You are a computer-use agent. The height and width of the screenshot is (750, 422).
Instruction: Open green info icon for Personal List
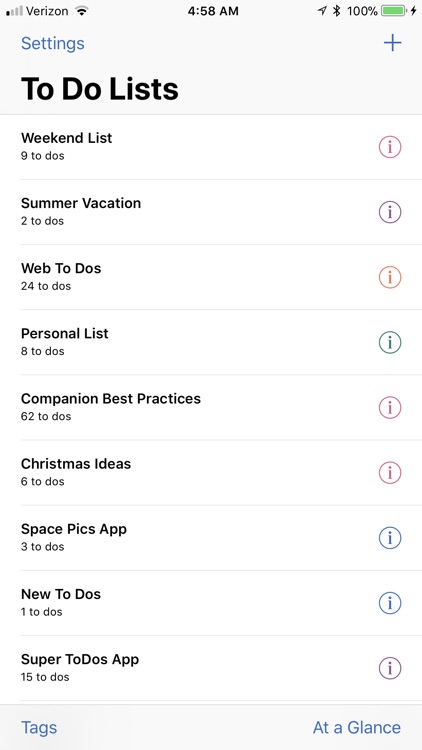pos(390,342)
